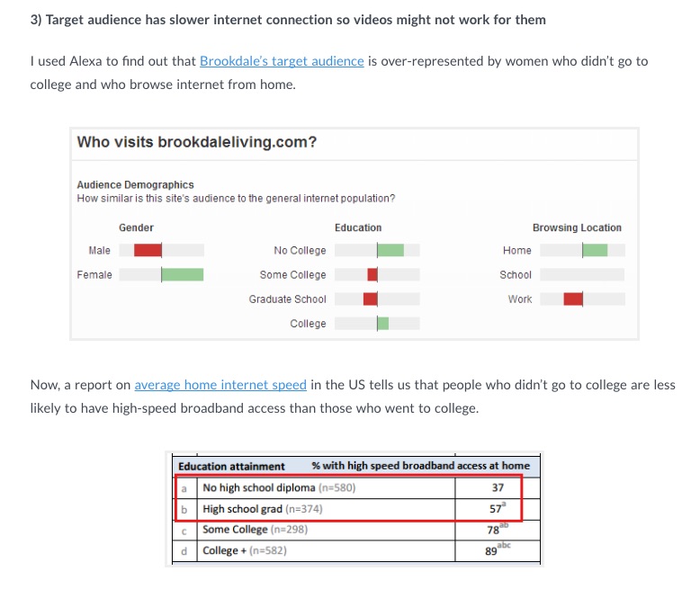Click the Gender column heading
The width and height of the screenshot is (700, 589).
click(x=136, y=228)
